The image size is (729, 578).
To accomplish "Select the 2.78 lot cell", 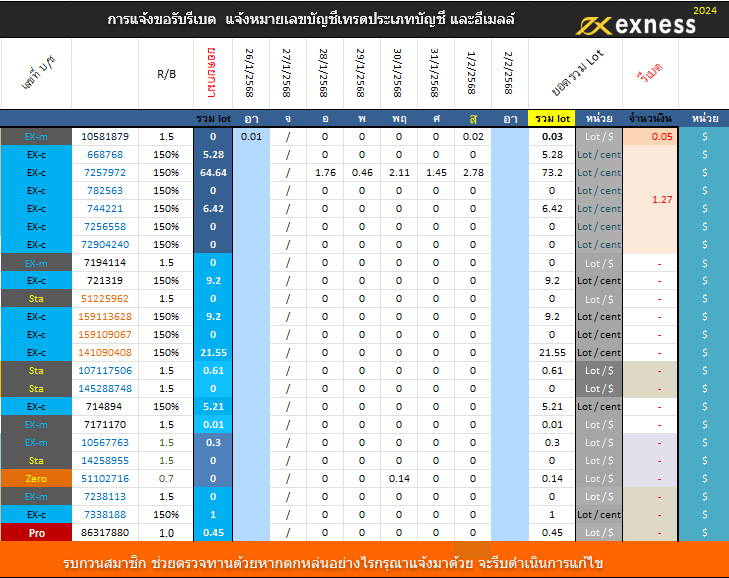I will (x=473, y=173).
